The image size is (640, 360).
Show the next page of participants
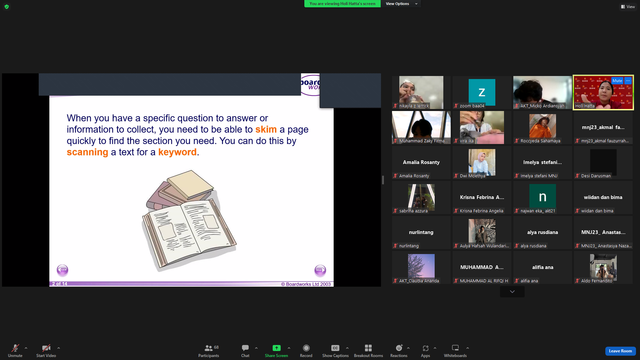click(512, 291)
